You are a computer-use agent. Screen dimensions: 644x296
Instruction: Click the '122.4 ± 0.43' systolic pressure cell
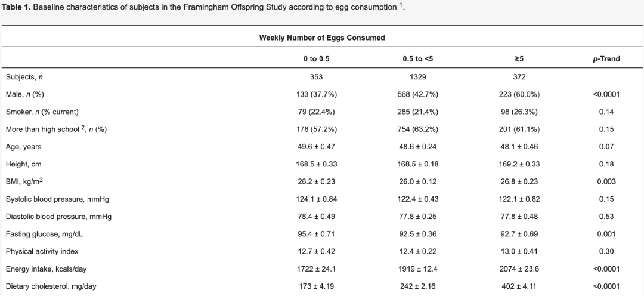tap(419, 199)
